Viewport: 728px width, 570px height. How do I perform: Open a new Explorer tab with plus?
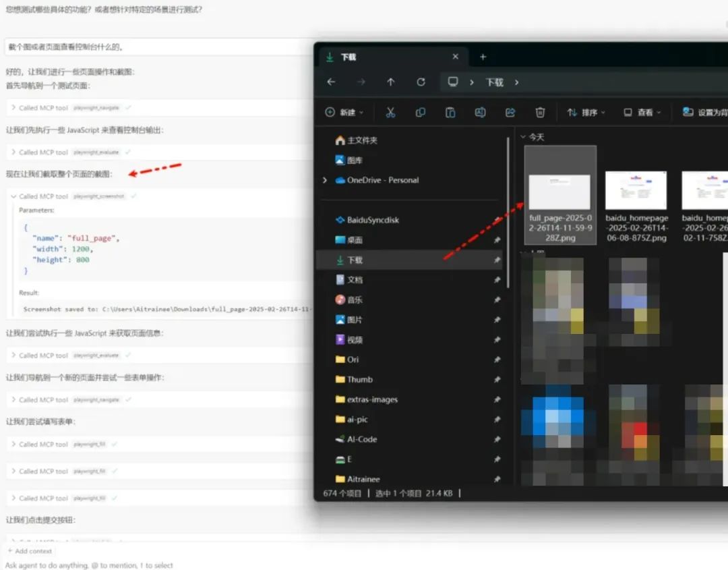pyautogui.click(x=483, y=57)
